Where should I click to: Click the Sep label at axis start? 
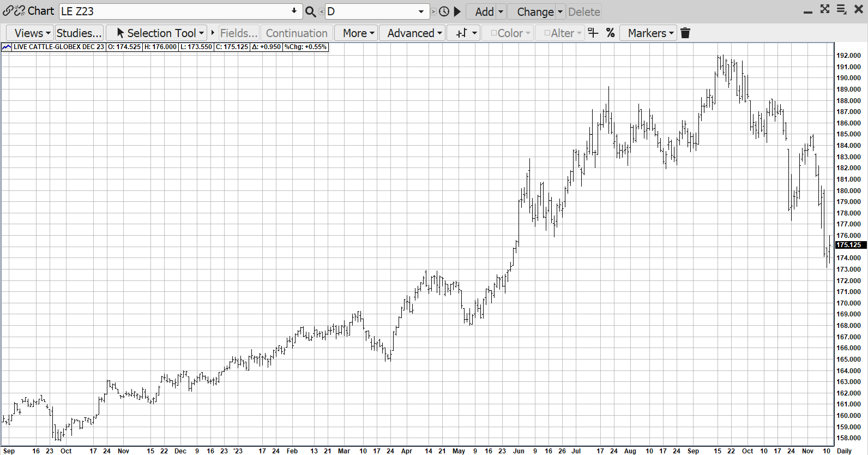(x=9, y=451)
